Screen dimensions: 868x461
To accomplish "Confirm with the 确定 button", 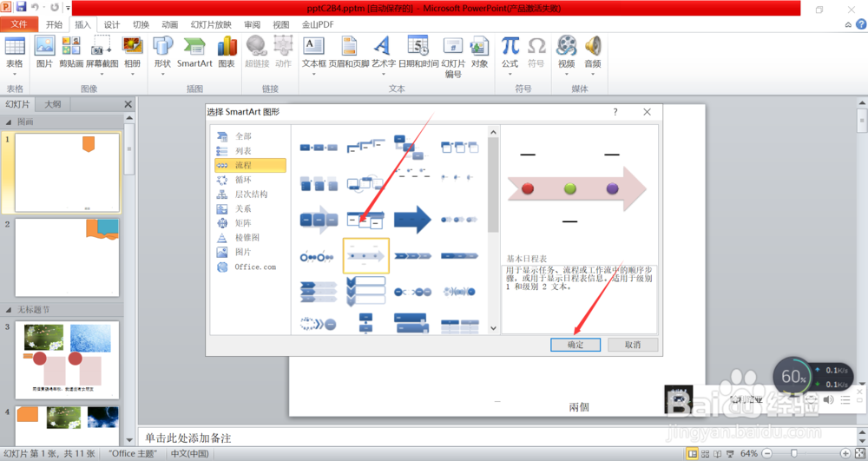I will tap(575, 345).
